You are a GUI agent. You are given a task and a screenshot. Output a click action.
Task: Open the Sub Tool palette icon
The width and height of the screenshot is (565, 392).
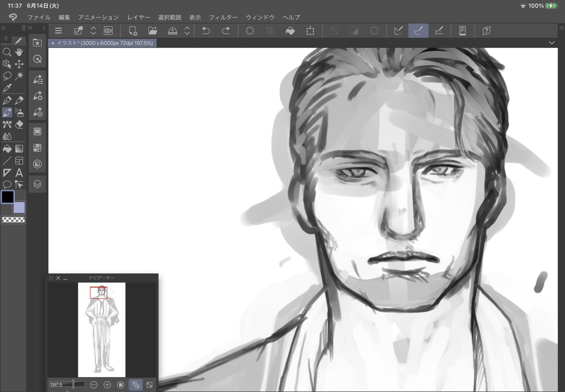[x=37, y=80]
